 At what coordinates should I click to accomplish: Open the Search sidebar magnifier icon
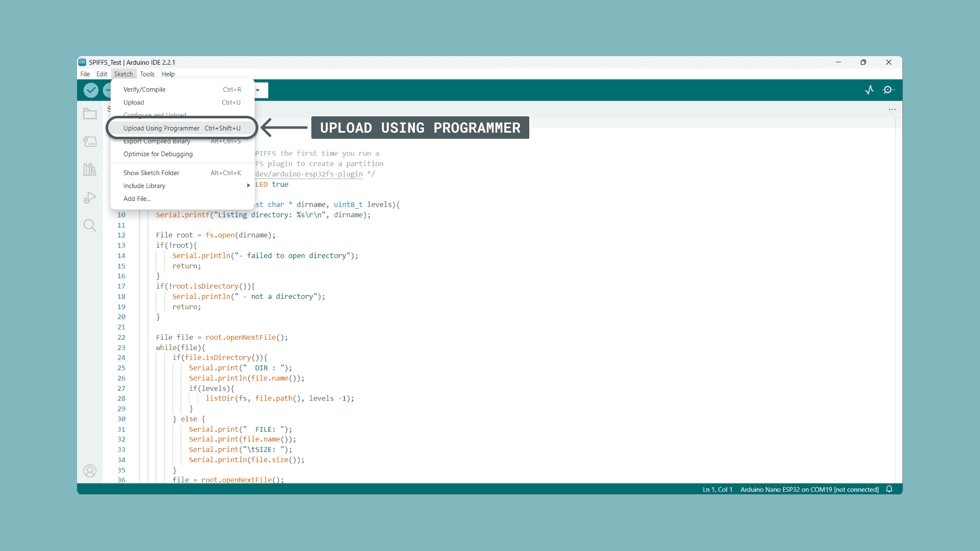(x=90, y=226)
